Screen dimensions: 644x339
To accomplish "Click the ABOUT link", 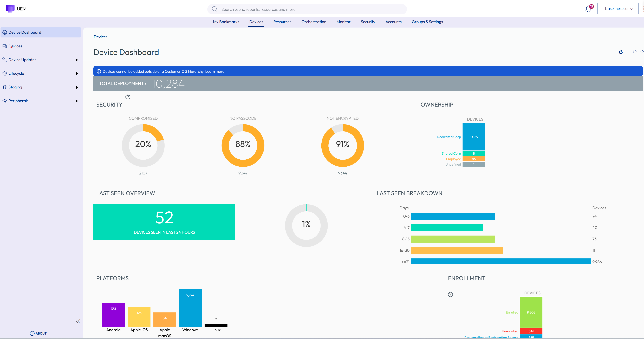I will [41, 333].
